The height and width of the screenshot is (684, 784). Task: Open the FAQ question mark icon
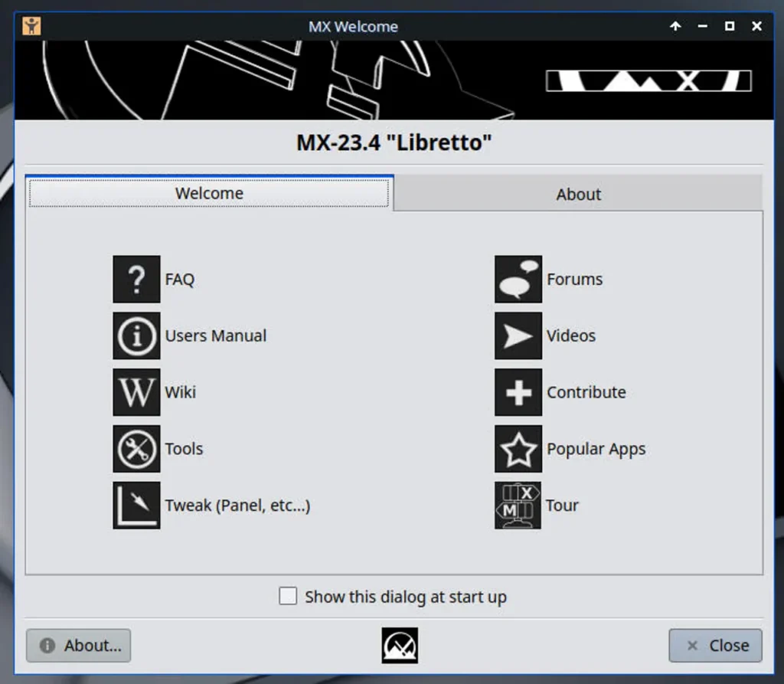[x=136, y=280]
